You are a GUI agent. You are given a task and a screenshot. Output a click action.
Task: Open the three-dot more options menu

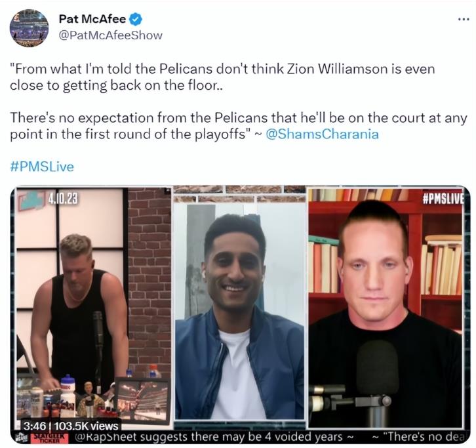point(464,20)
